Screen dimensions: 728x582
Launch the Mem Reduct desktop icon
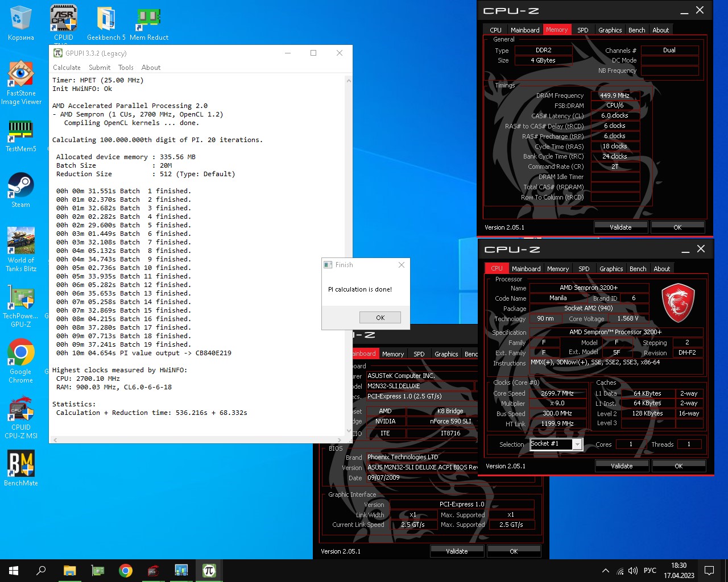[149, 24]
